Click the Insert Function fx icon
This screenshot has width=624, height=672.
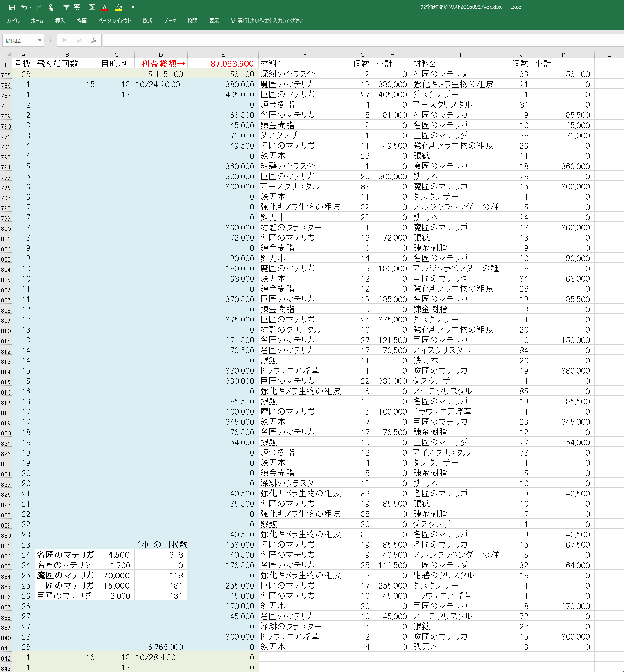pos(94,40)
